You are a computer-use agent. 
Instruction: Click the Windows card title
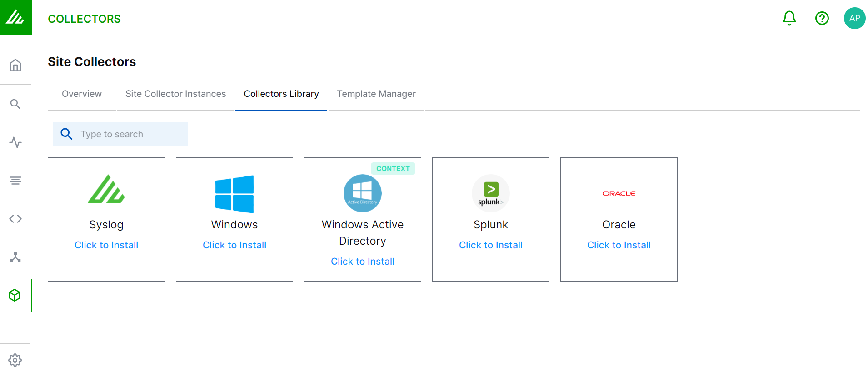pyautogui.click(x=234, y=225)
